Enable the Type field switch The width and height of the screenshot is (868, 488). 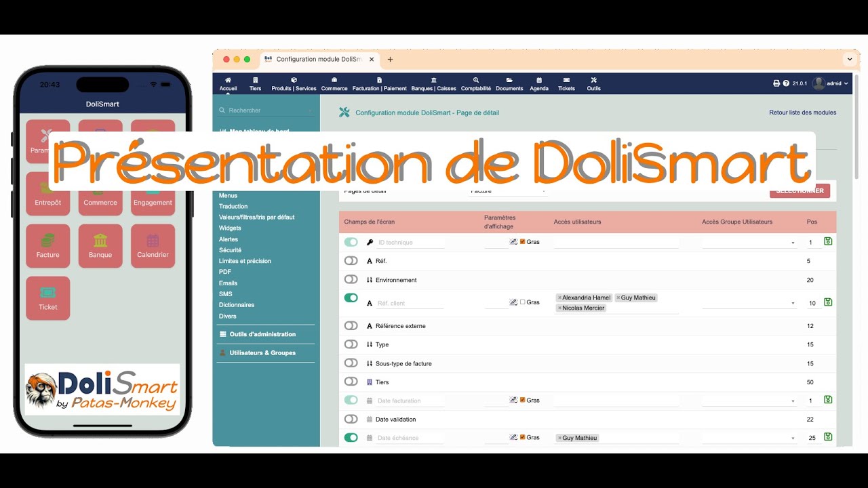[351, 344]
